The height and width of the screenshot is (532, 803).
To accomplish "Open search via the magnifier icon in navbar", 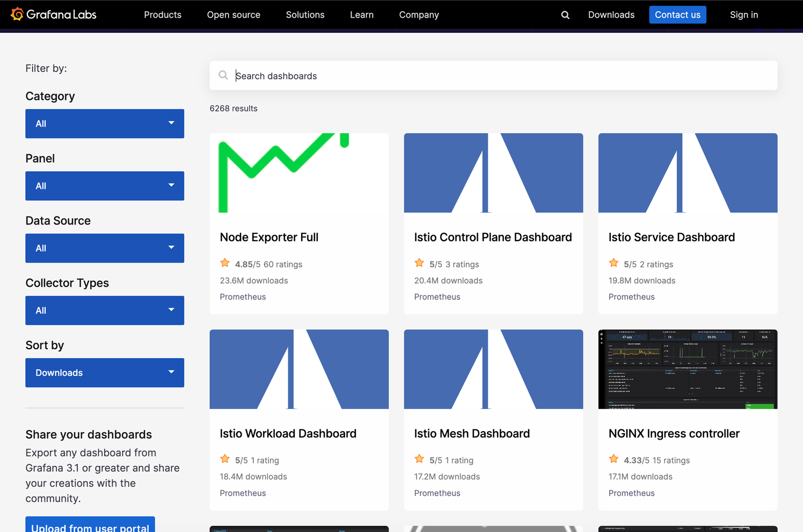I will 565,14.
